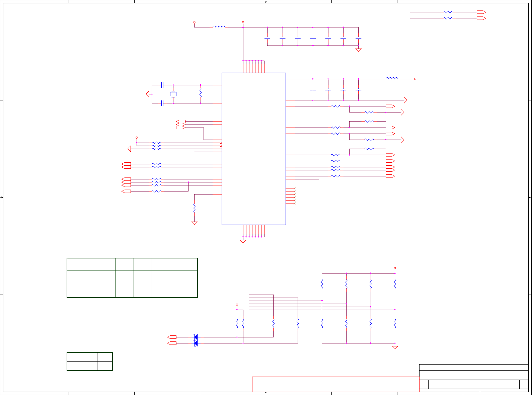This screenshot has width=532, height=395.
Task: Select power terminal circle right of the right inductor
Action: pyautogui.click(x=415, y=79)
